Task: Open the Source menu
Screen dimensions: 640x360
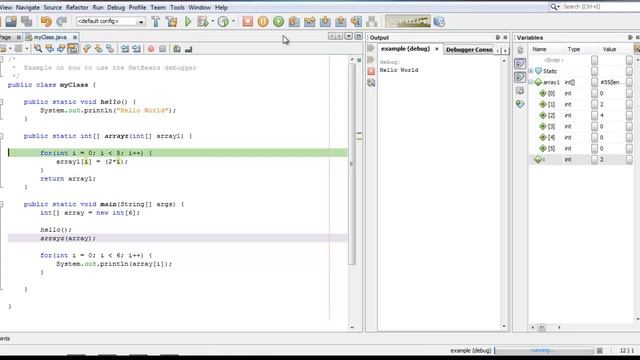Action: point(53,7)
